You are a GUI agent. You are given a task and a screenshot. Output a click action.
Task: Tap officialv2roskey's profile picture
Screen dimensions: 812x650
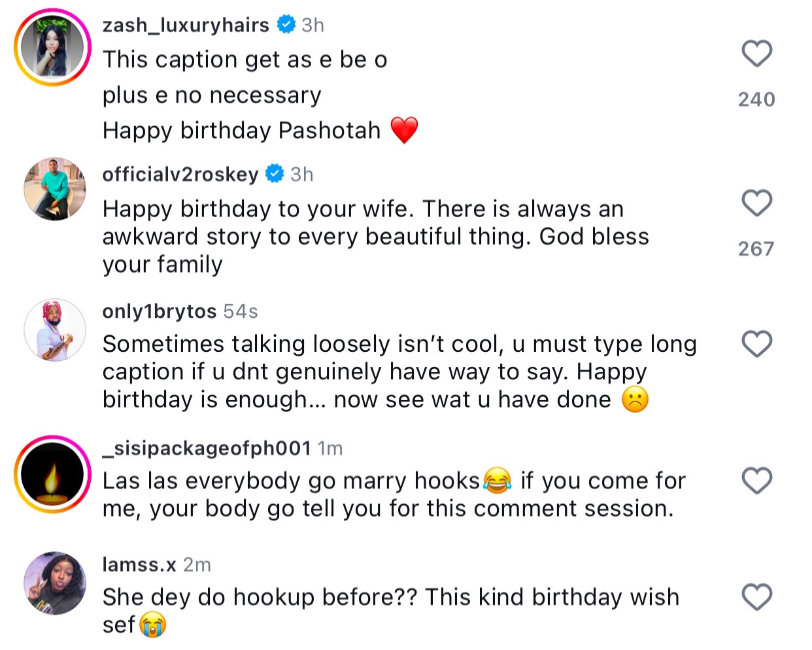[55, 189]
